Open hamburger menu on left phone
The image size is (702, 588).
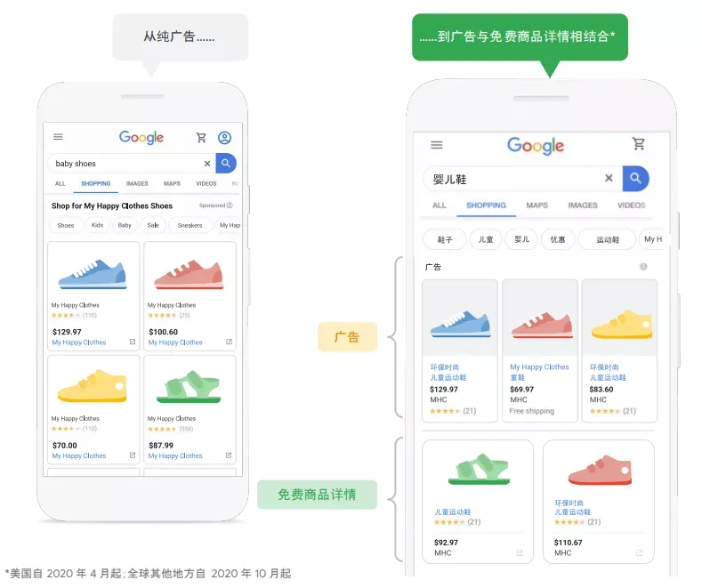(58, 137)
